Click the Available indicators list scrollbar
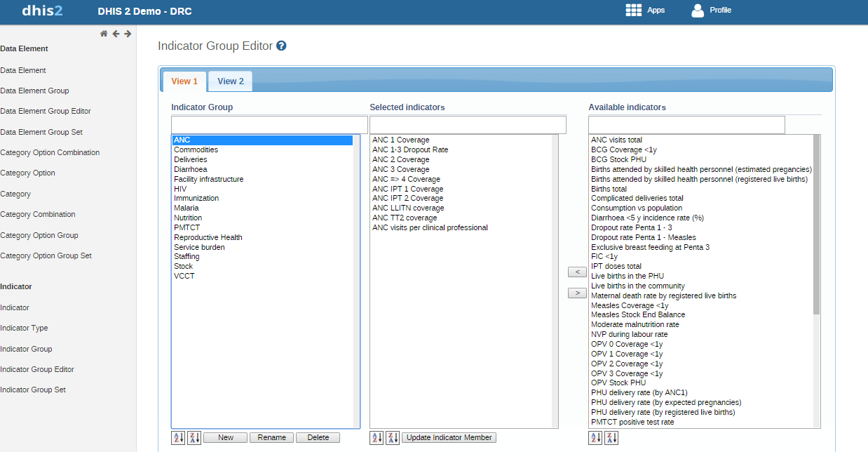Screen dimensions: 868x452 (x=816, y=225)
